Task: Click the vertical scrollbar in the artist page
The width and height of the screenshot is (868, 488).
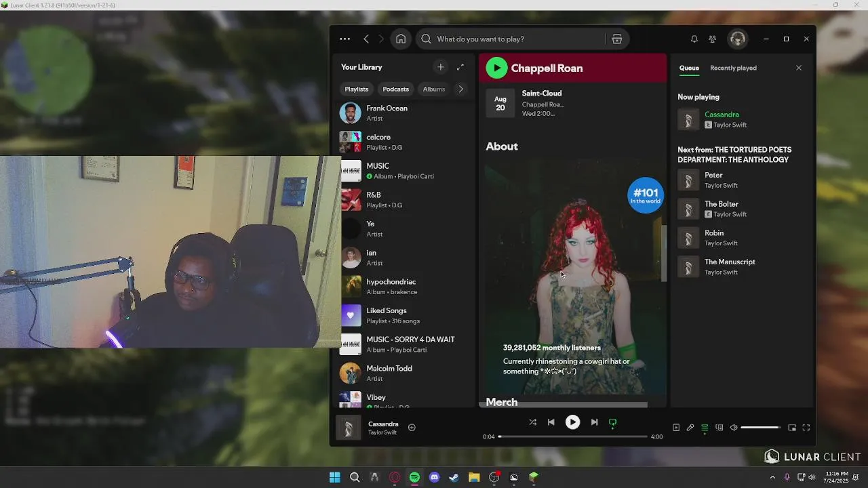Action: 664,252
